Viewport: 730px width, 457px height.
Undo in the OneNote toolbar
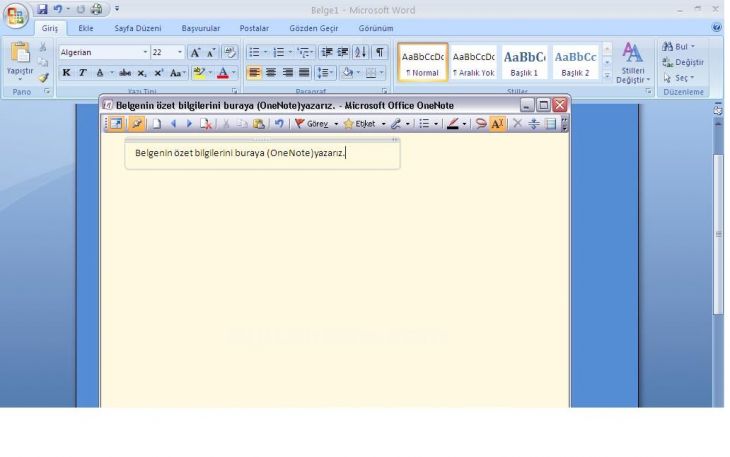click(279, 124)
